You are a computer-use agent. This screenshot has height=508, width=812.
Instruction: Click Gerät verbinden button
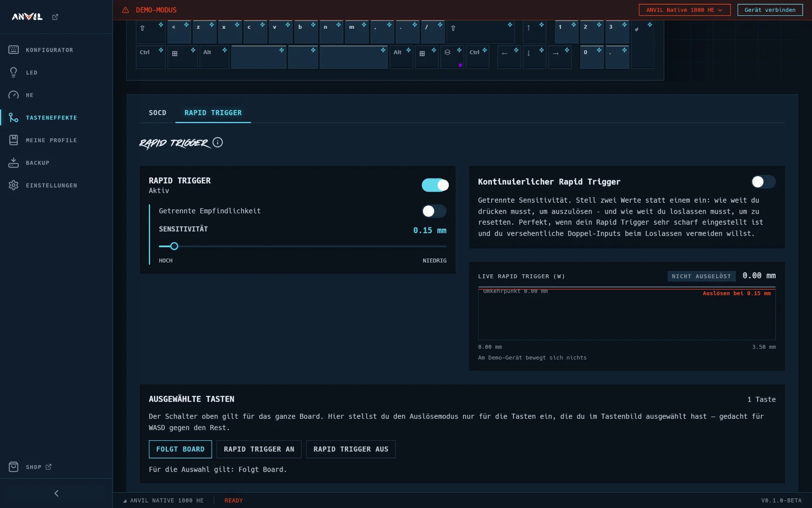pos(770,10)
